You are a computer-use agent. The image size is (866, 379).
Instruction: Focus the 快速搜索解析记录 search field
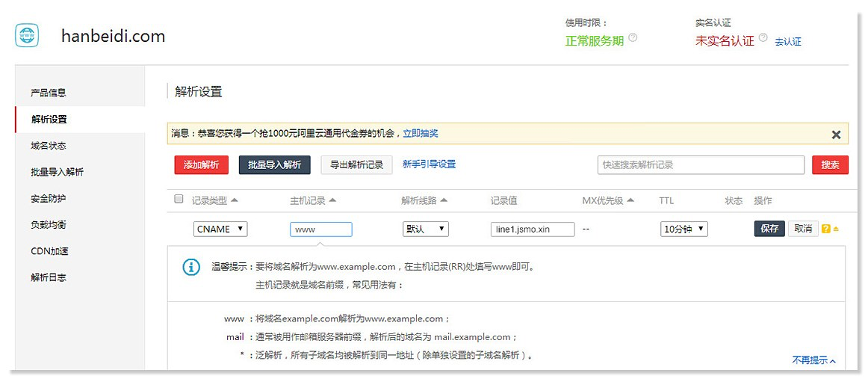pyautogui.click(x=701, y=165)
